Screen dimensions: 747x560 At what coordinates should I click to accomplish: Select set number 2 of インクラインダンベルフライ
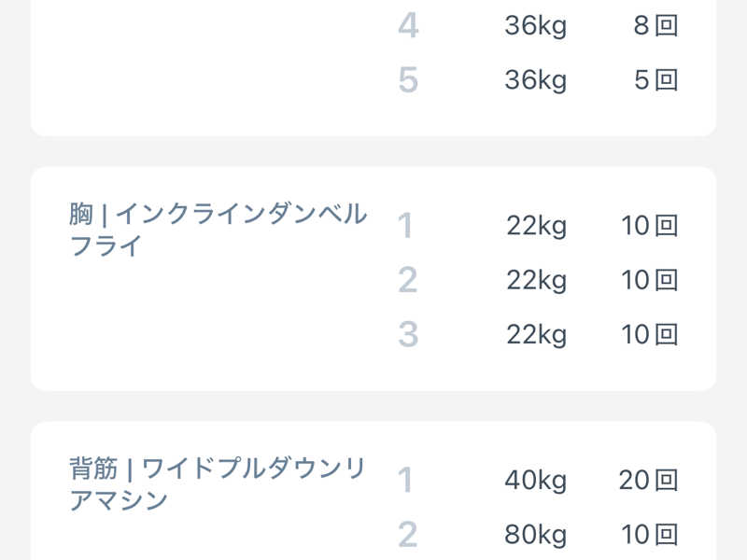point(407,280)
